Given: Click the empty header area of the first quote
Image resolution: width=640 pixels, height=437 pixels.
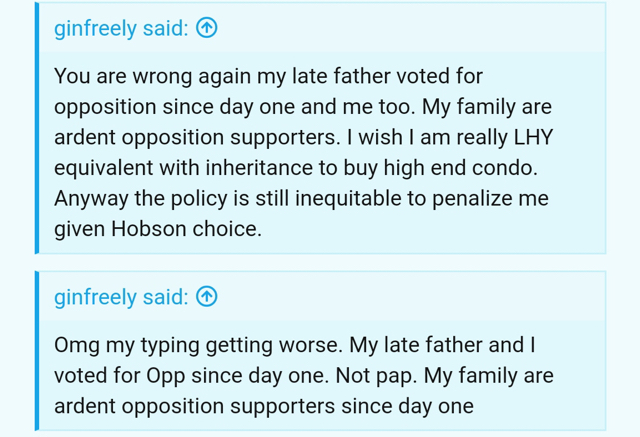Looking at the screenshot, I should [x=408, y=28].
